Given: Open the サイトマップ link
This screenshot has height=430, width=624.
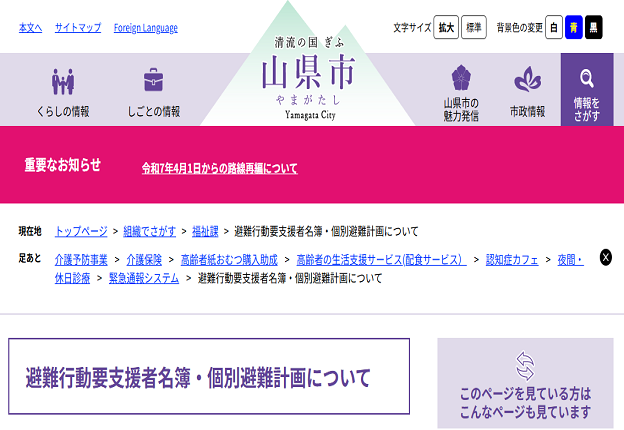Looking at the screenshot, I should click(x=78, y=28).
